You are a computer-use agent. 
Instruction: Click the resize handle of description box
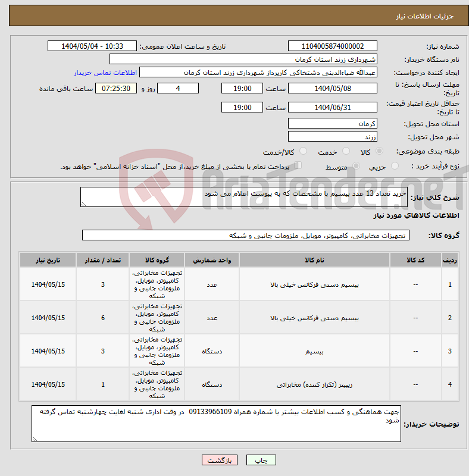(x=83, y=204)
